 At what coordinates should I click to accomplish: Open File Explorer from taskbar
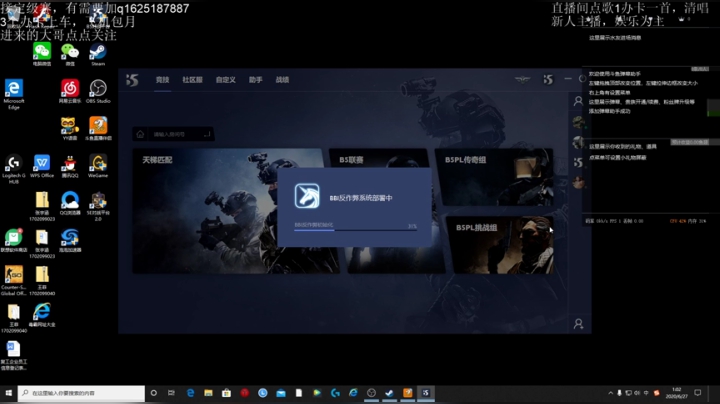pyautogui.click(x=208, y=393)
